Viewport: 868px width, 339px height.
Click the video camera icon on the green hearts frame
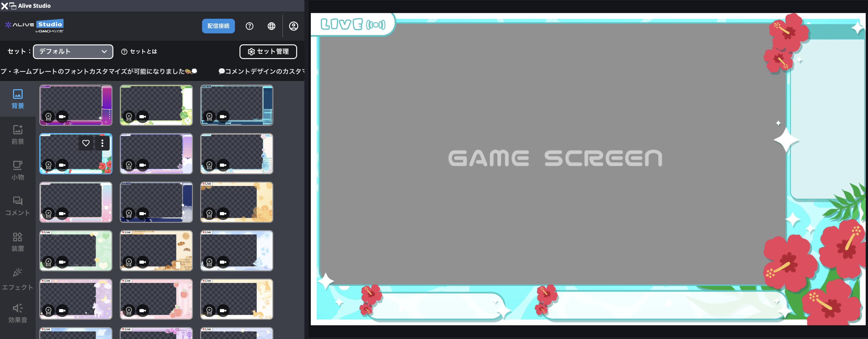click(x=62, y=262)
